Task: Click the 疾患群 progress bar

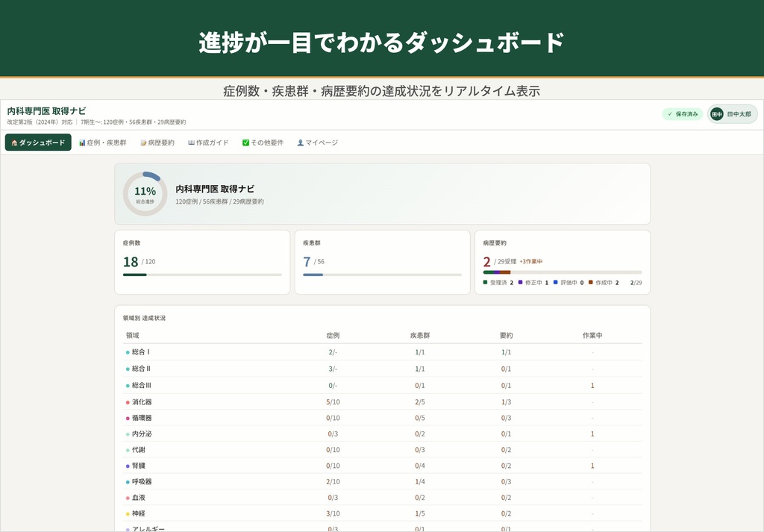Action: [x=383, y=275]
